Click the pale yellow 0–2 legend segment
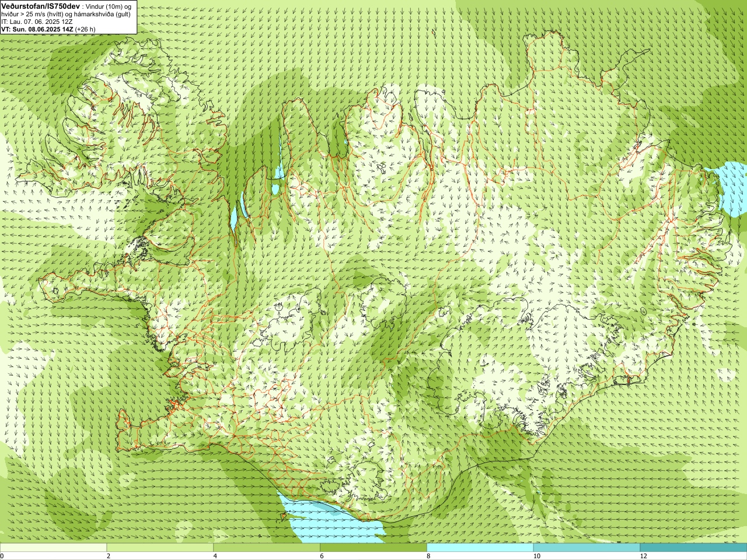The width and height of the screenshot is (747, 560). click(x=53, y=548)
